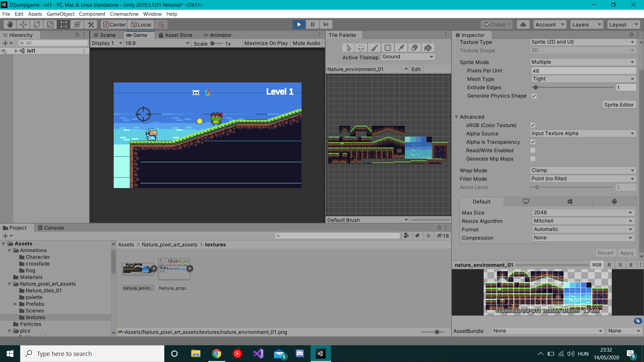Toggle Generate Physics Shape checkbox
The image size is (644, 362).
pos(534,96)
